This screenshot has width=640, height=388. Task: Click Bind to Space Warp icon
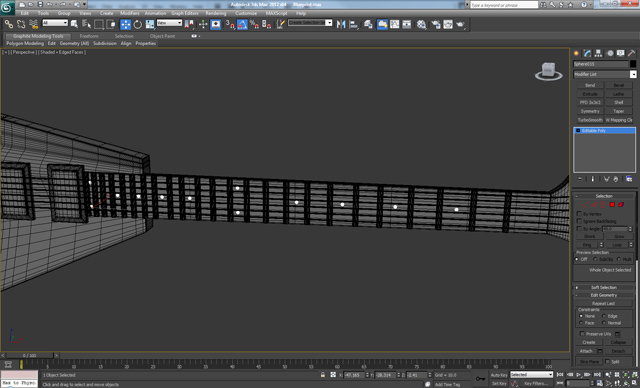point(33,24)
